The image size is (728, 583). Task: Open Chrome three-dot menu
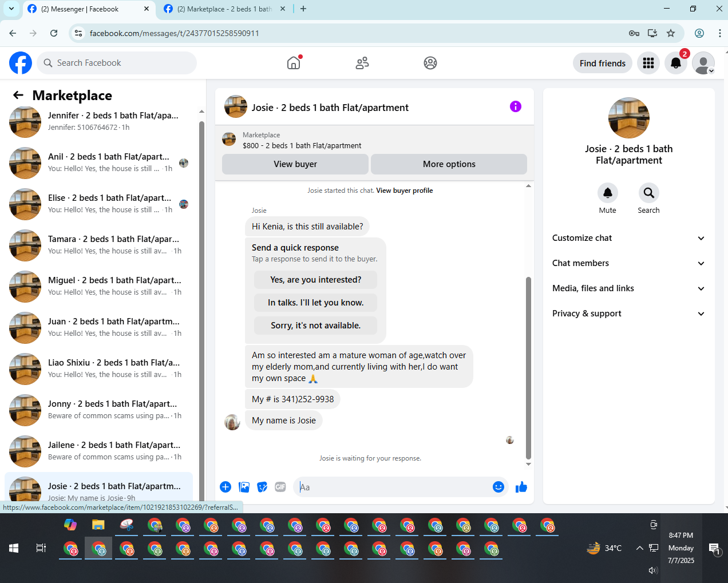click(x=719, y=33)
